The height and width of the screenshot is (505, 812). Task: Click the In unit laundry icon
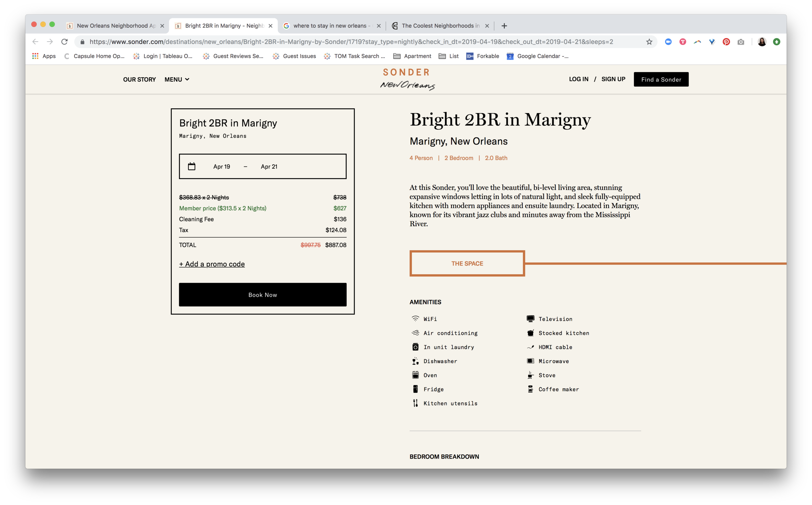coord(415,347)
